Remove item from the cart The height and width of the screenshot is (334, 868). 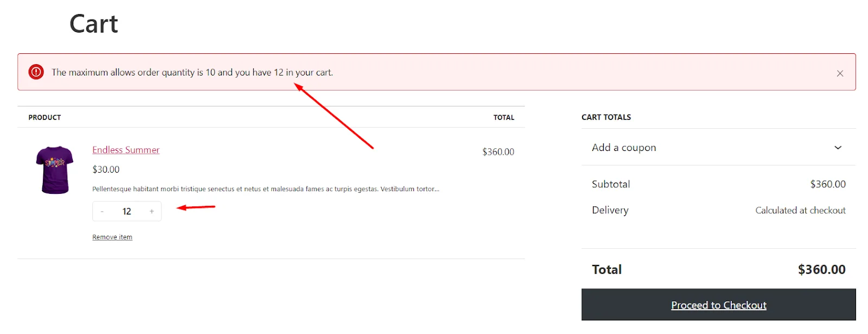pos(112,237)
